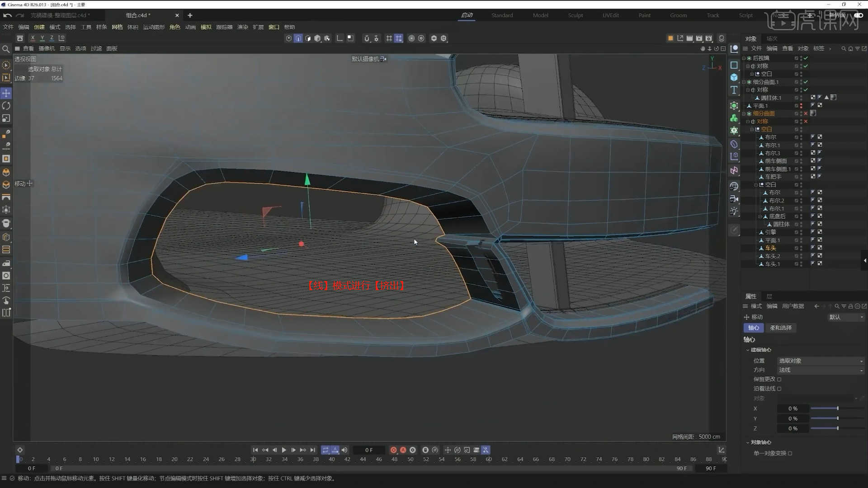Image resolution: width=868 pixels, height=488 pixels.
Task: Add new document with plus button
Action: (190, 15)
